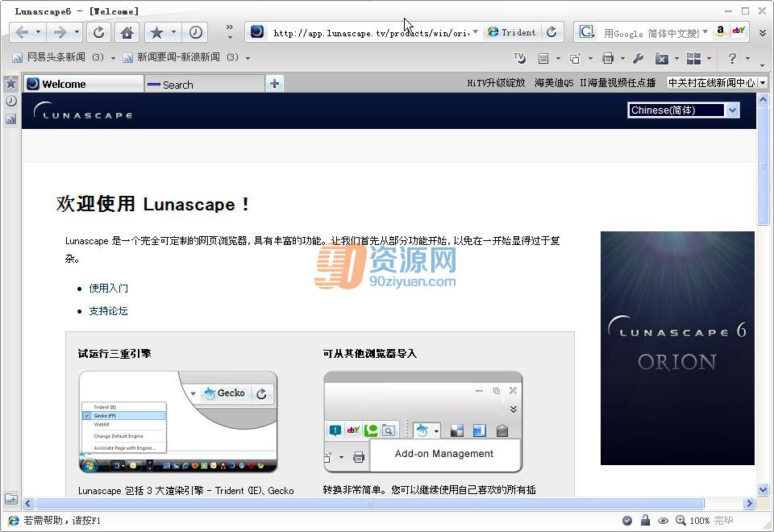Click the status bar shield check icon

tap(627, 520)
